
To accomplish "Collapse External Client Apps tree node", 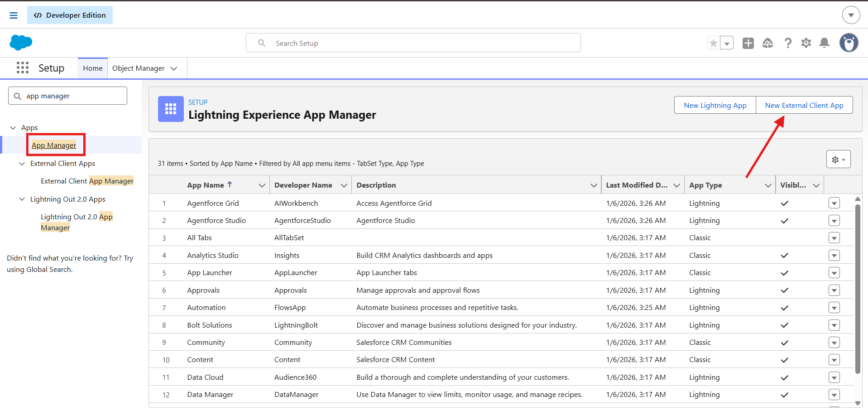I will [x=22, y=164].
